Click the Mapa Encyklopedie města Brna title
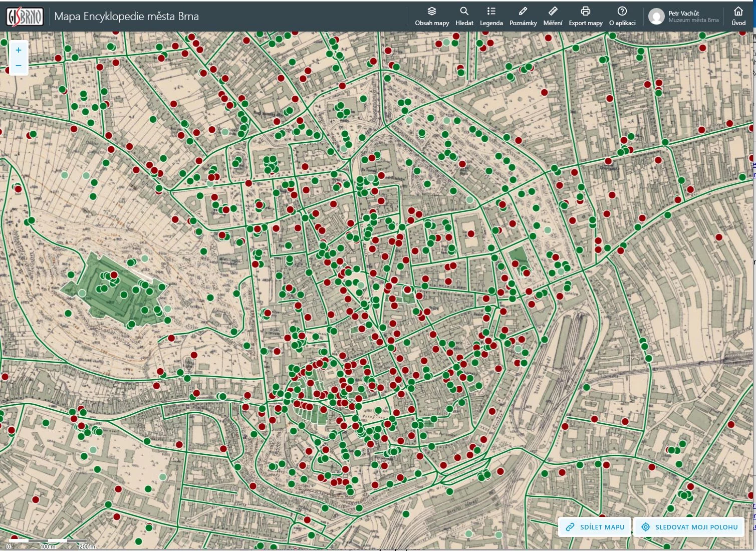The width and height of the screenshot is (756, 551). (126, 17)
